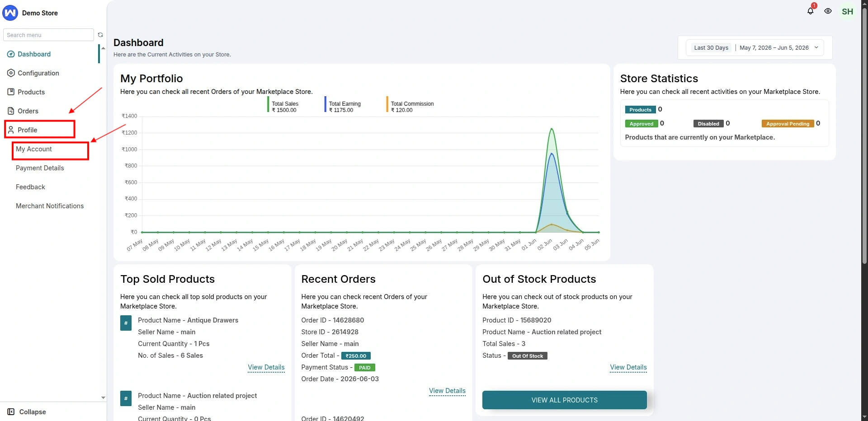Open the SH user avatar menu
The width and height of the screenshot is (868, 421).
click(847, 12)
